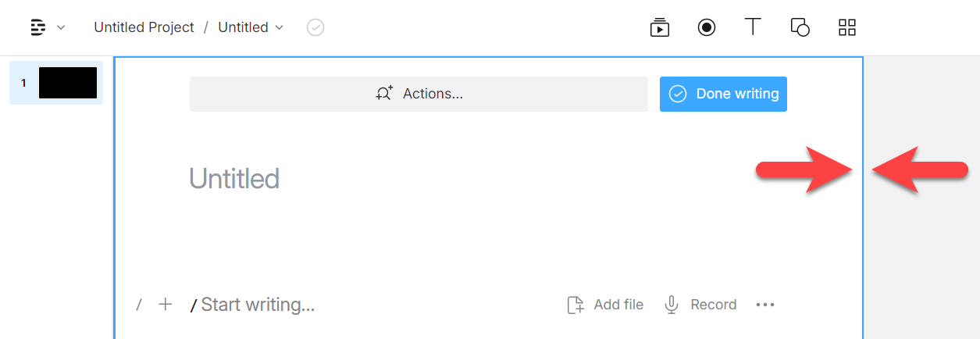The width and height of the screenshot is (980, 339).
Task: Select the Text tool icon
Action: (x=753, y=27)
